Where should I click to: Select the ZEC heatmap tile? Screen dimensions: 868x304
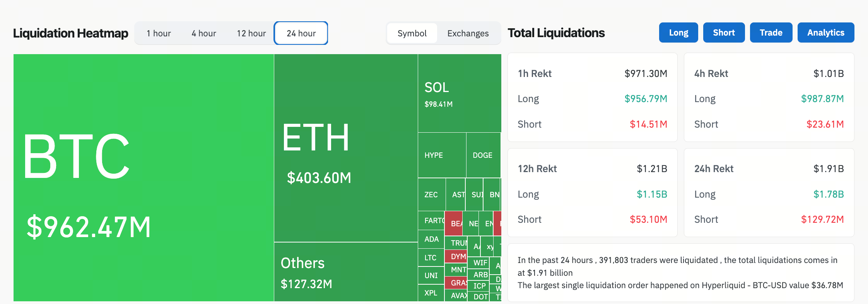[432, 195]
